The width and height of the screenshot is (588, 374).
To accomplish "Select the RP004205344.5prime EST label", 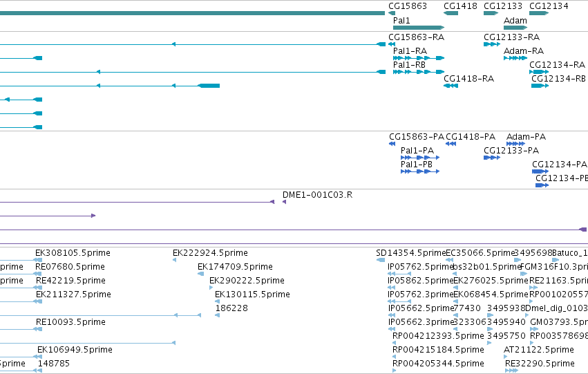I will [x=438, y=363].
